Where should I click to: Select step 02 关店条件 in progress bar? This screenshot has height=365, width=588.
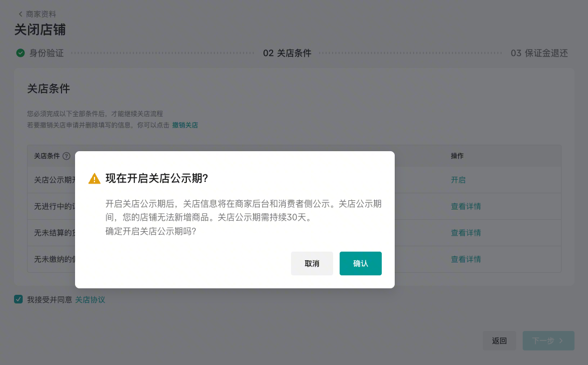click(287, 53)
